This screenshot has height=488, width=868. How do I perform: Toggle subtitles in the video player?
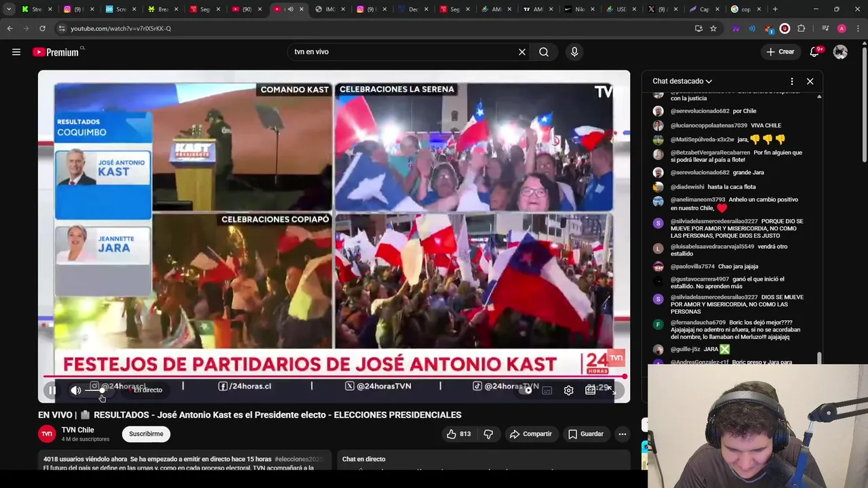click(547, 390)
